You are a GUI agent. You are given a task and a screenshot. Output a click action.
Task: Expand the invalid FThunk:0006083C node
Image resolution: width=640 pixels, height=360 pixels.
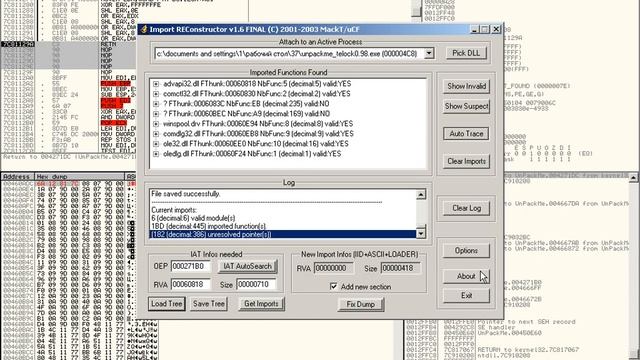156,104
